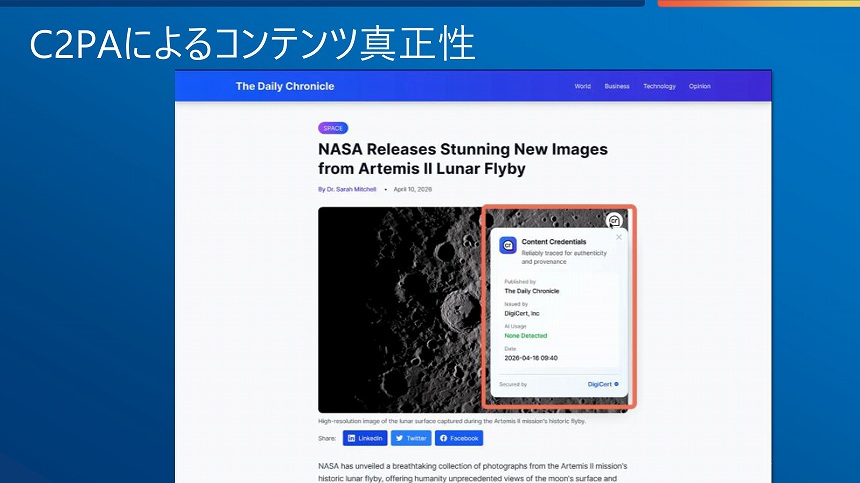Click the April 10, 2026 date

[x=412, y=189]
